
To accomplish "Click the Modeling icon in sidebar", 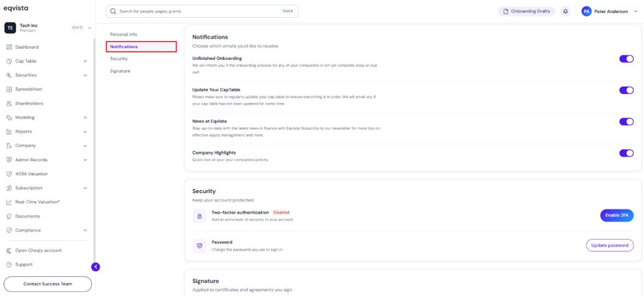I will pyautogui.click(x=9, y=117).
